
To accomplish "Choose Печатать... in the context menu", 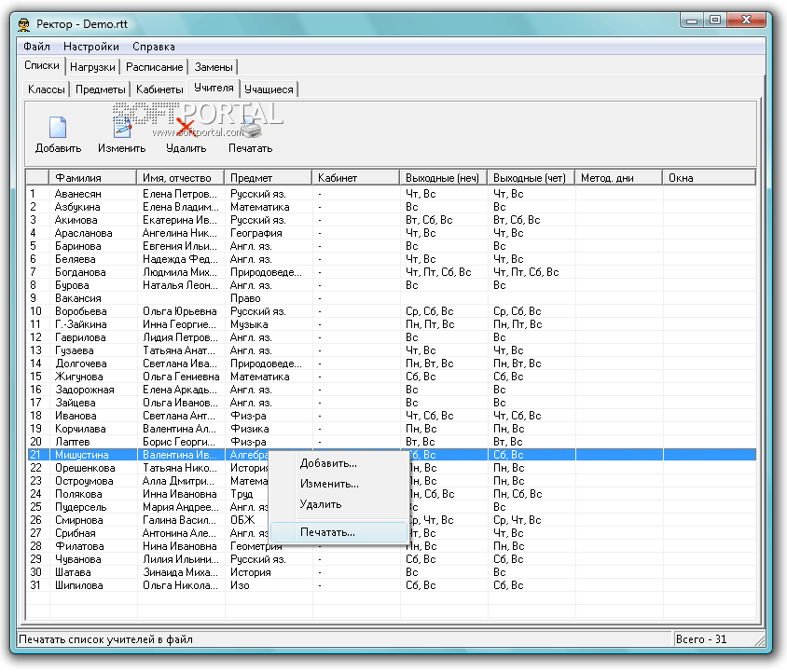I will pyautogui.click(x=327, y=532).
